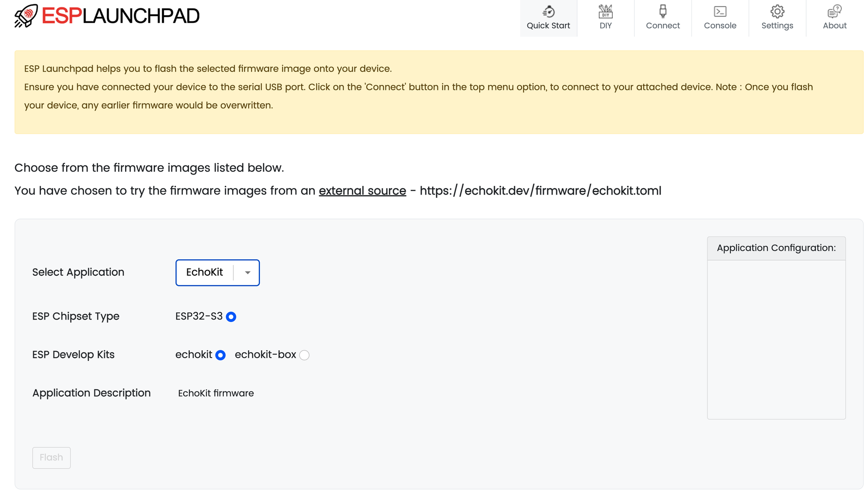Click the dropdown arrow next to EchoKit

coord(248,272)
